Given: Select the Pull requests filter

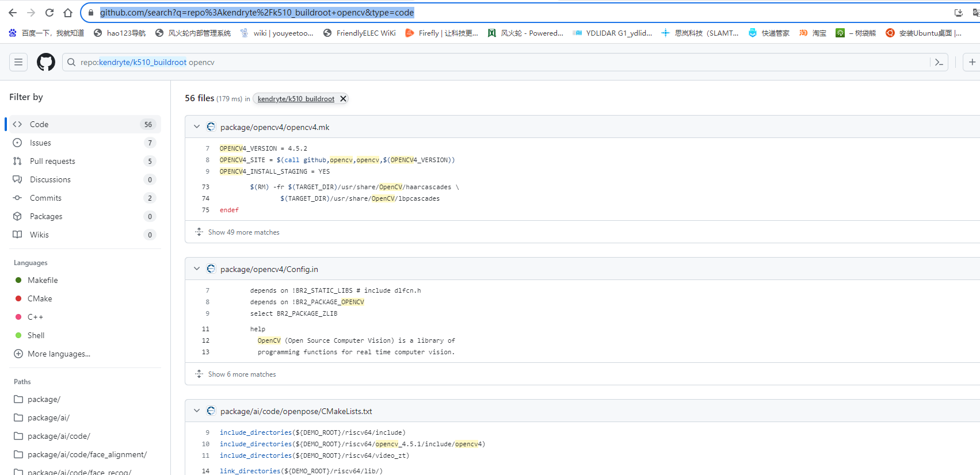Looking at the screenshot, I should [x=52, y=161].
